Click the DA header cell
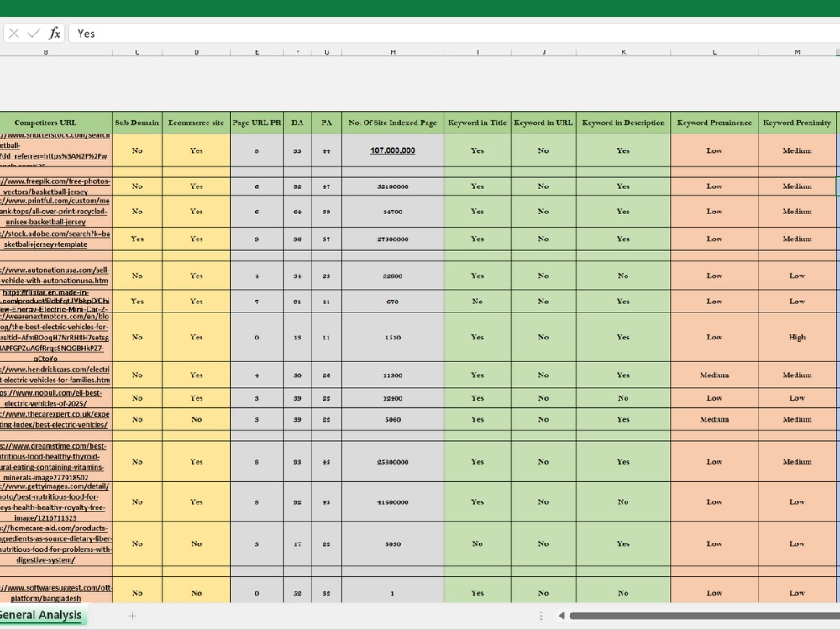Image resolution: width=840 pixels, height=630 pixels. [297, 123]
